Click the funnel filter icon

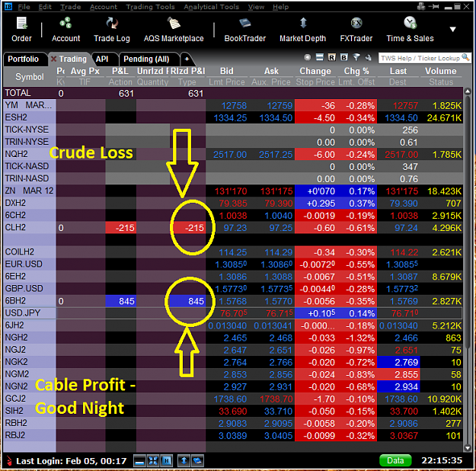pyautogui.click(x=356, y=57)
